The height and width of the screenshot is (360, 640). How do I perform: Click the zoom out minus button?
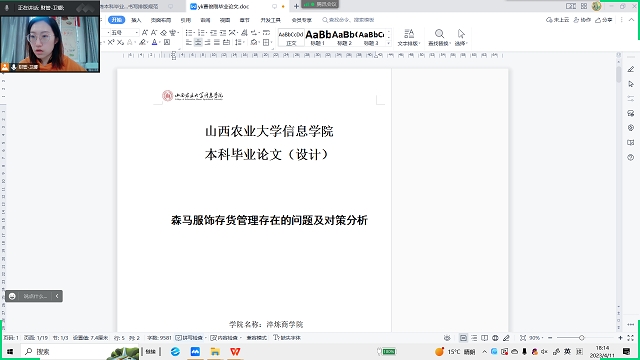(x=550, y=338)
